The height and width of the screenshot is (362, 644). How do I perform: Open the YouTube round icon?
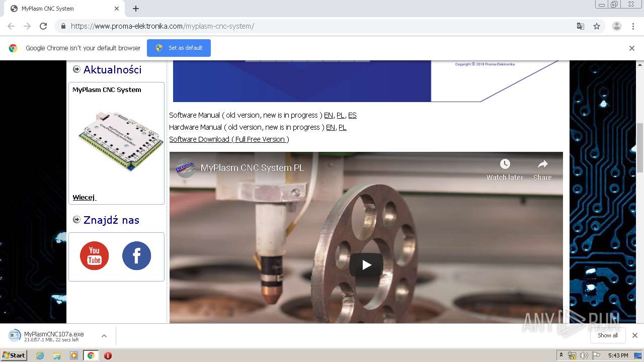[x=94, y=256]
